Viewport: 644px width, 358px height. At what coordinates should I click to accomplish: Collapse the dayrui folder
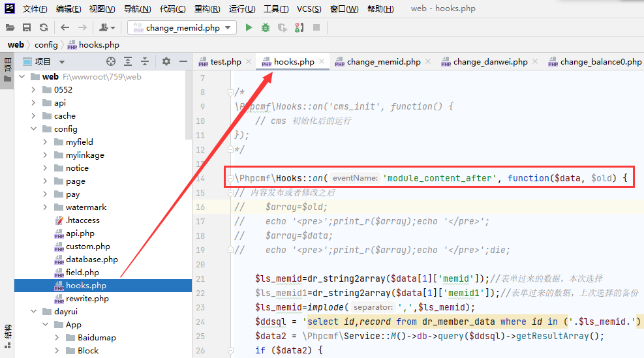pos(34,312)
